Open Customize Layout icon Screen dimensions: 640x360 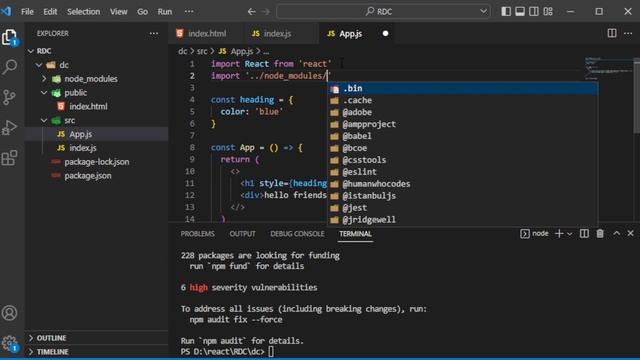(548, 11)
